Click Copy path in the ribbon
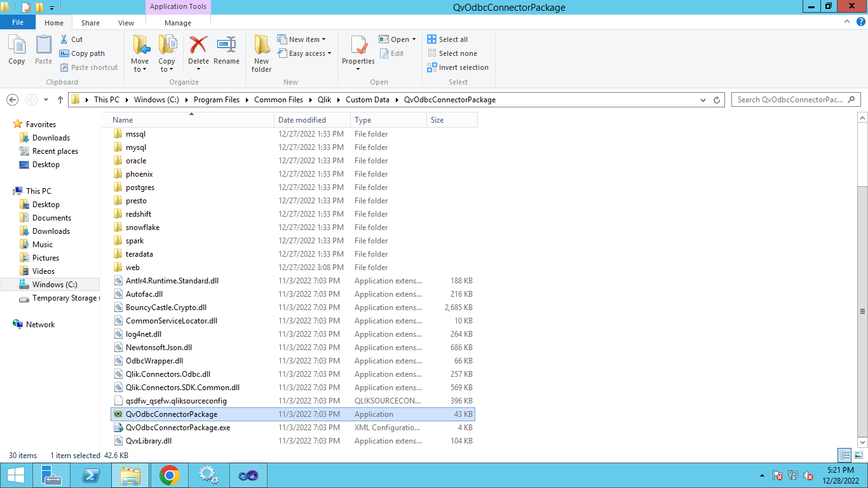Screen dimensions: 868x488 click(x=82, y=53)
